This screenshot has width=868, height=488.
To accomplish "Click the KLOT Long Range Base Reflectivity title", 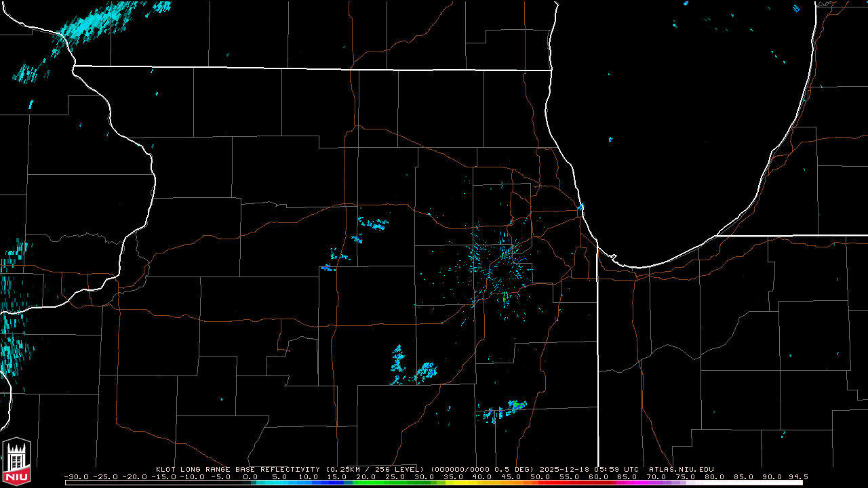I will click(238, 469).
